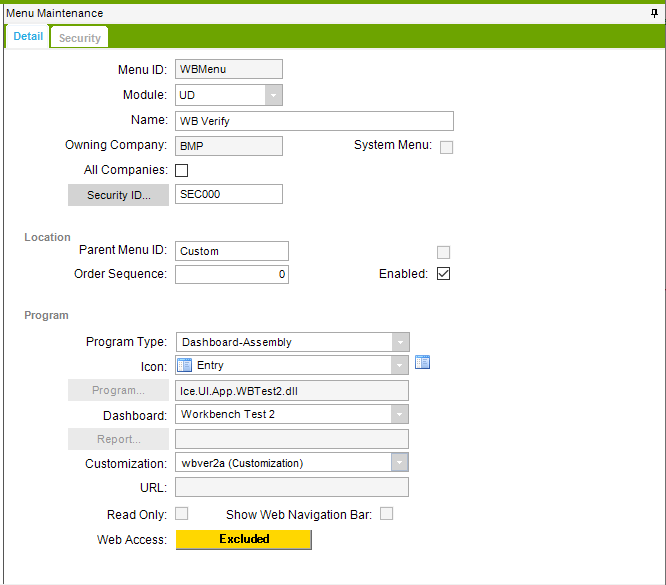Click the Name field WB Verify
Image resolution: width=666 pixels, height=585 pixels.
[x=314, y=121]
